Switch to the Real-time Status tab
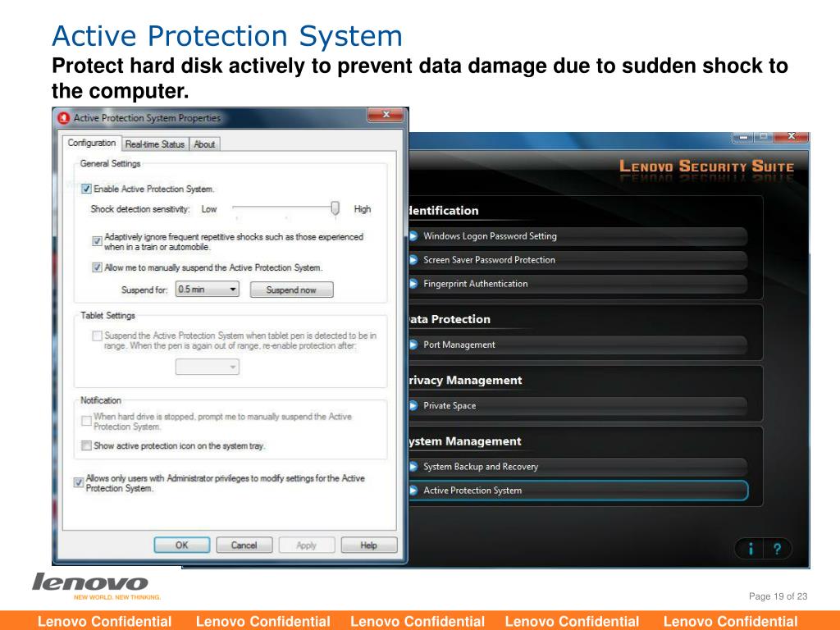Viewport: 840px width, 630px height. pyautogui.click(x=155, y=144)
